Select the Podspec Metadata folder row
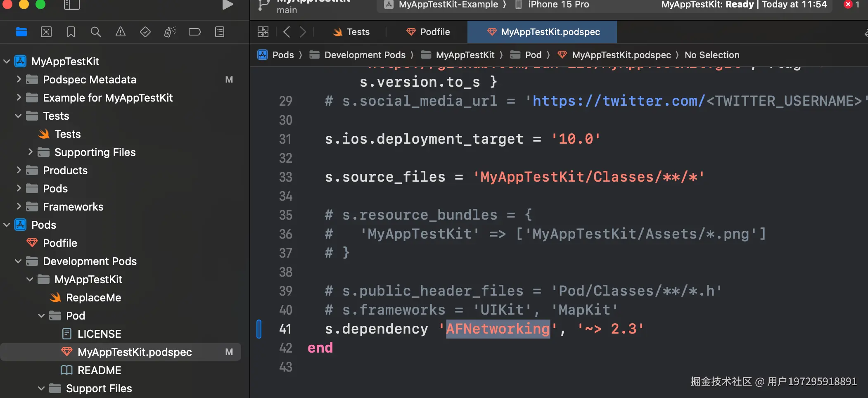This screenshot has height=398, width=868. 121,80
